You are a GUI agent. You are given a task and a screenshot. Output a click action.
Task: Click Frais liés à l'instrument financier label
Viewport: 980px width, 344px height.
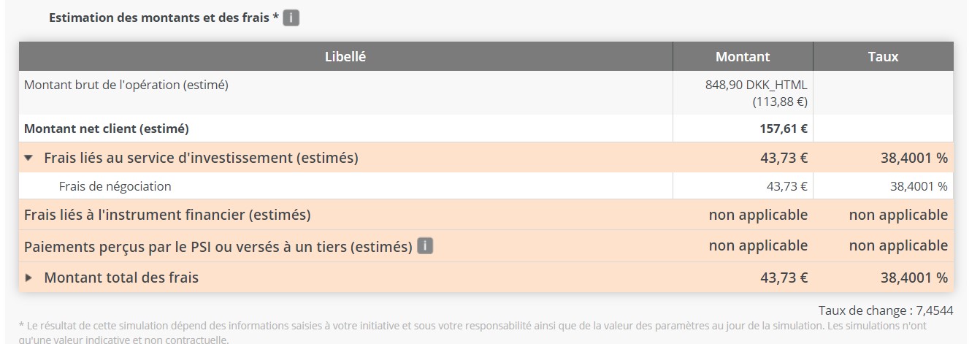[167, 215]
